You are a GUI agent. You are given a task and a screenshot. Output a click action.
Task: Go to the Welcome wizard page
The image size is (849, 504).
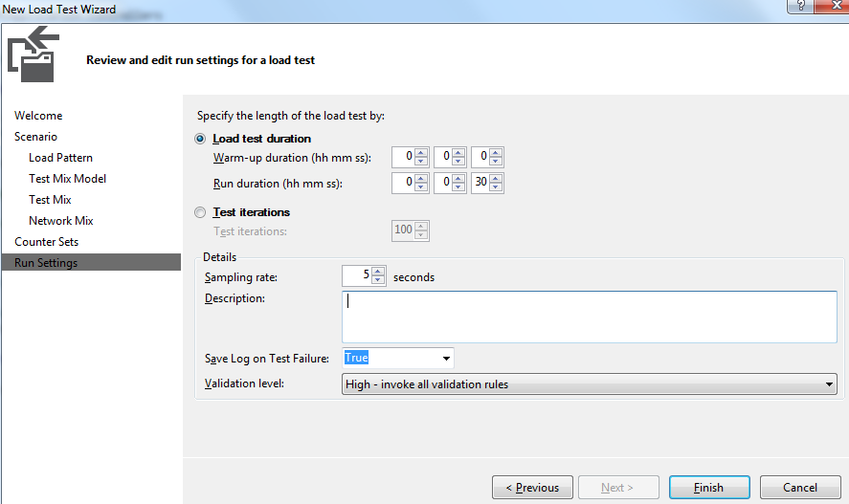[x=38, y=116]
